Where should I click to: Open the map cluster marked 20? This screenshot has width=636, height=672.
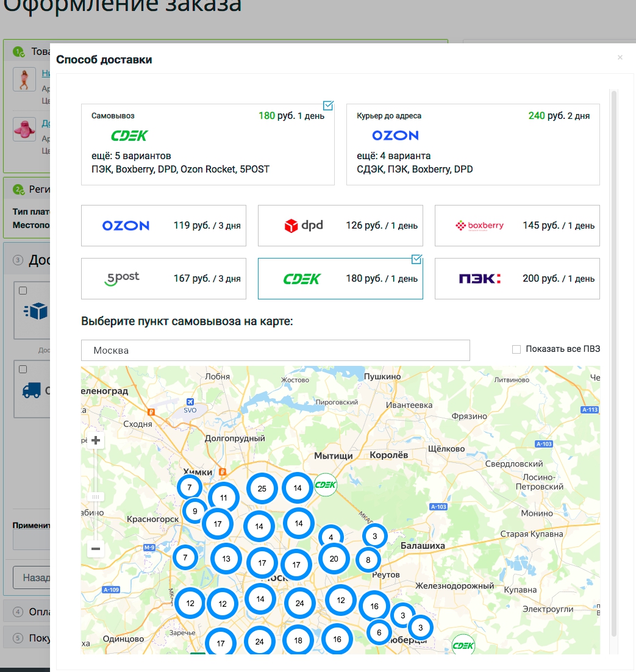pyautogui.click(x=334, y=559)
